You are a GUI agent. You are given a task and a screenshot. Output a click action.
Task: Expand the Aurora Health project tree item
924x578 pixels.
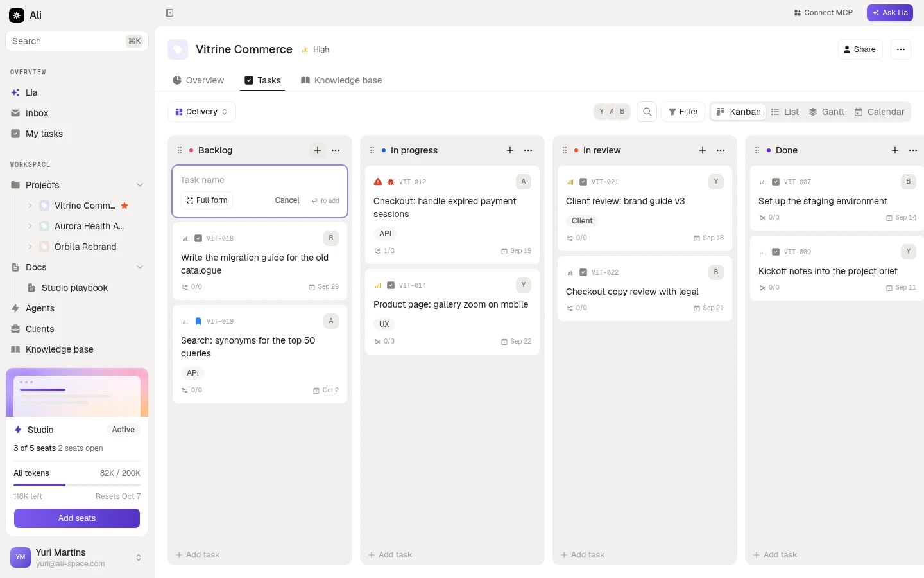click(30, 226)
